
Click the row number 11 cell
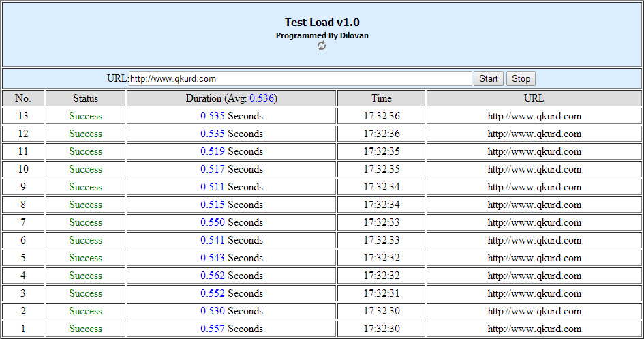tap(23, 151)
